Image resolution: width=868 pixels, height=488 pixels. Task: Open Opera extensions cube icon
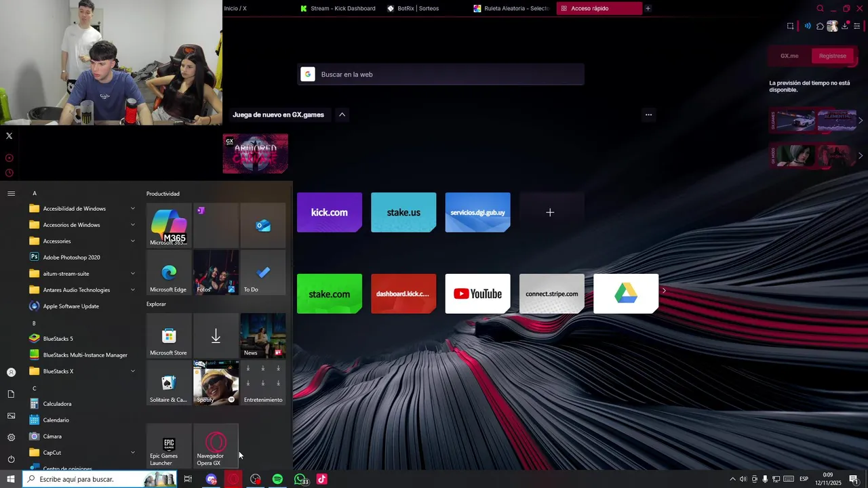coord(820,26)
